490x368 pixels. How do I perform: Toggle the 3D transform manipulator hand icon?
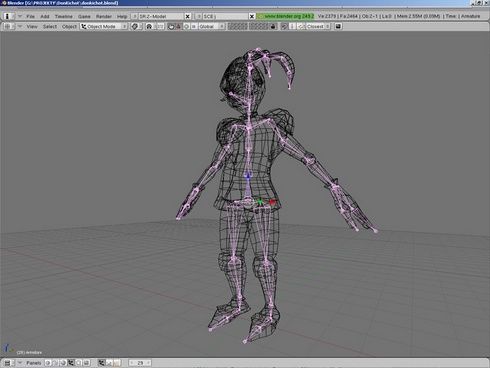click(171, 26)
